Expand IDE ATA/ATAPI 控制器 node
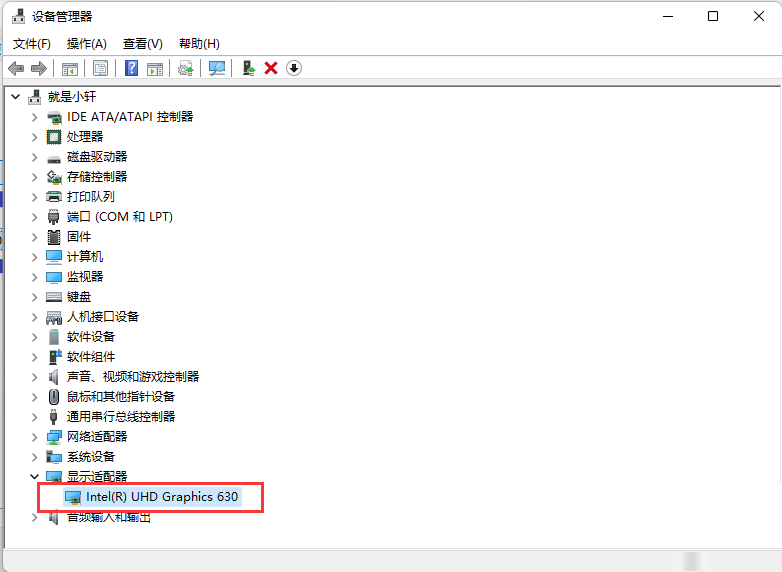782x572 pixels. tap(34, 117)
